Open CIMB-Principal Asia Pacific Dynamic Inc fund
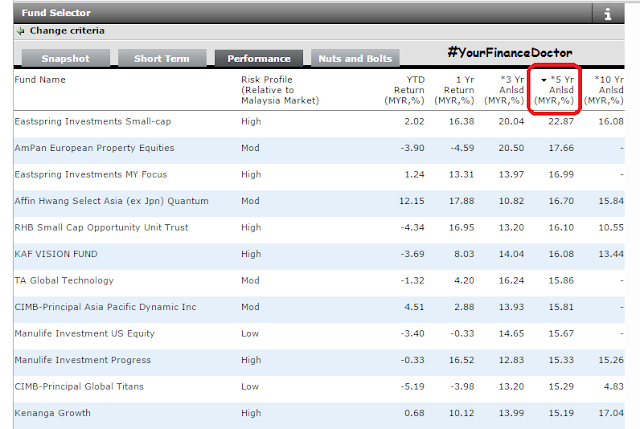This screenshot has width=640, height=429. pyautogui.click(x=105, y=307)
